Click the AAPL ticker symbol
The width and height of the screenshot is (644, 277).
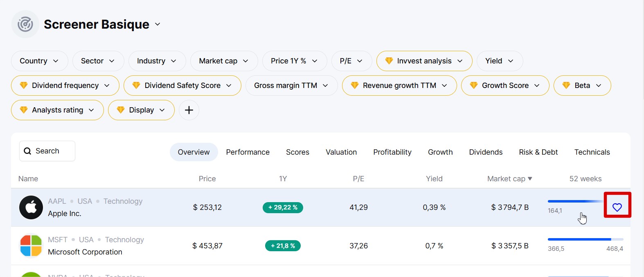coord(57,201)
